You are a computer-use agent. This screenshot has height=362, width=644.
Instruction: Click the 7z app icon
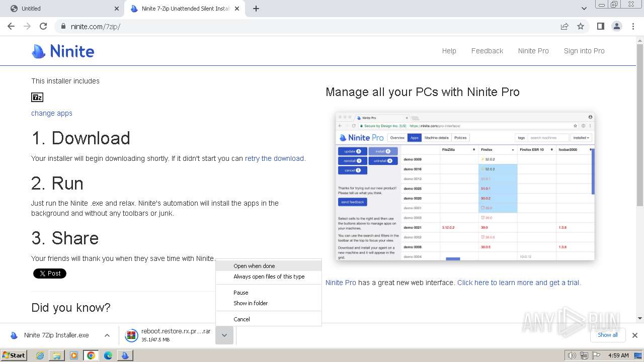tap(37, 97)
